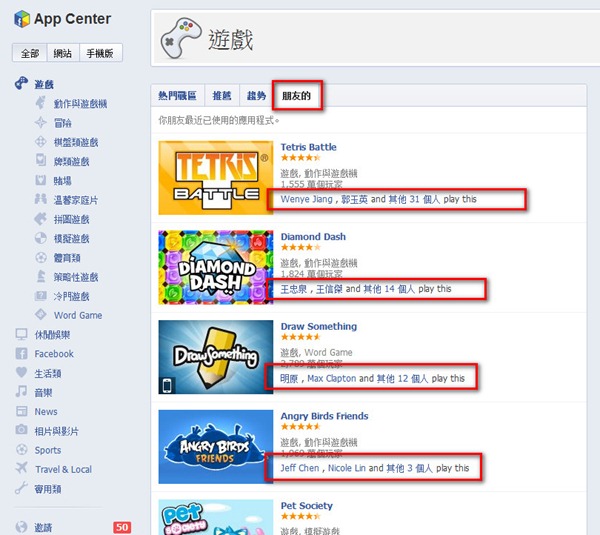Click the App Center cube logo icon

point(22,19)
